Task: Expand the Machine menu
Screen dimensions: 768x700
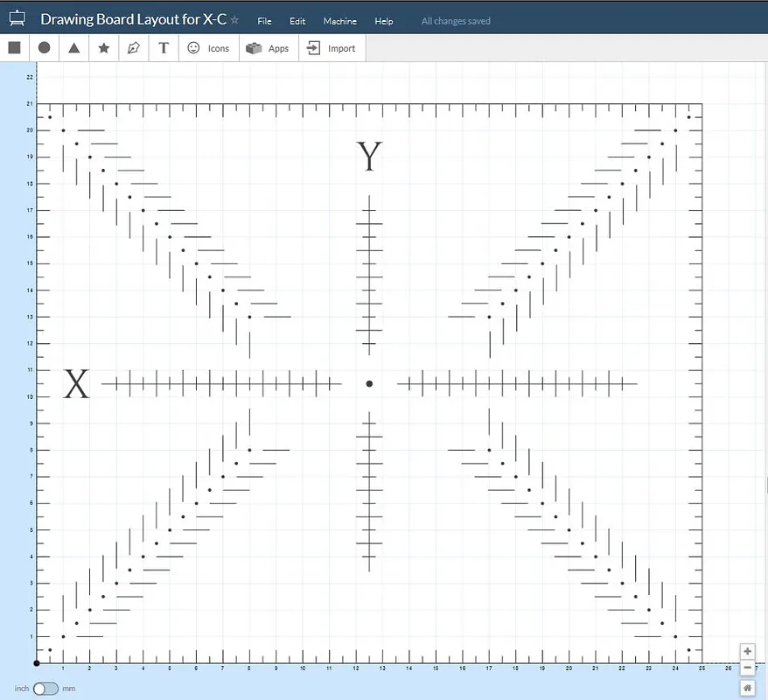Action: pos(339,21)
